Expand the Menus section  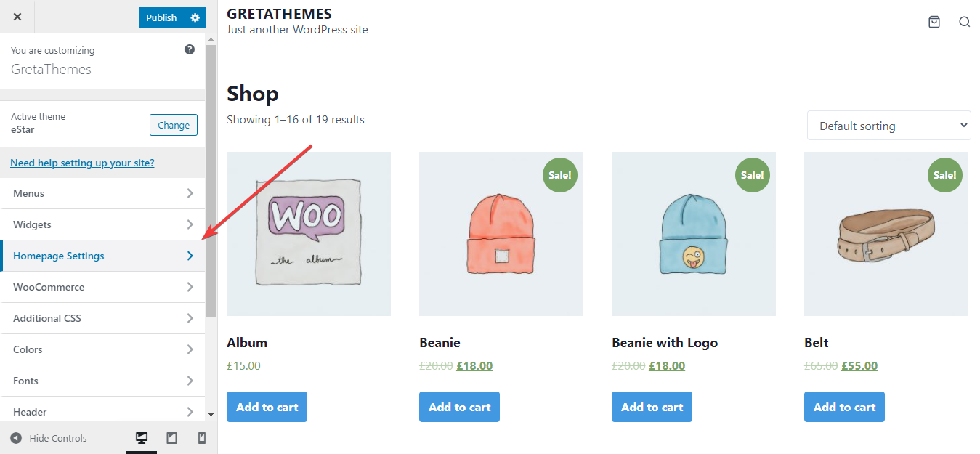click(102, 193)
